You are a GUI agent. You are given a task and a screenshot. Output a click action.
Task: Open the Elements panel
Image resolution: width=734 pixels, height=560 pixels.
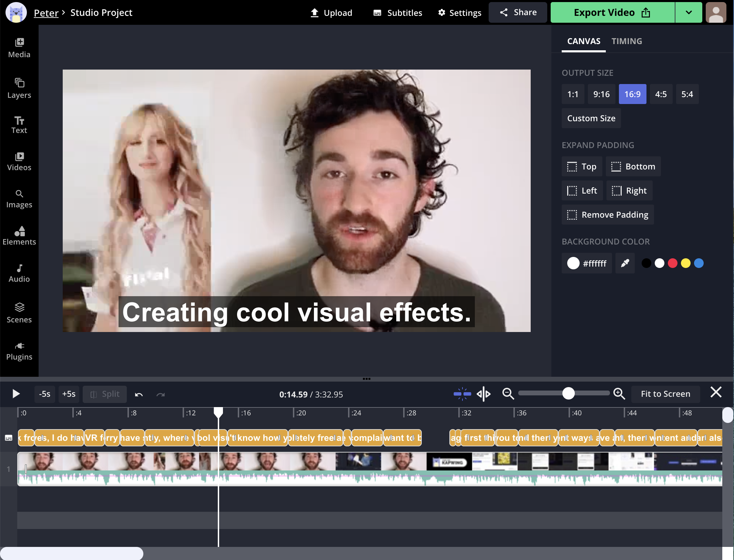[x=19, y=236]
